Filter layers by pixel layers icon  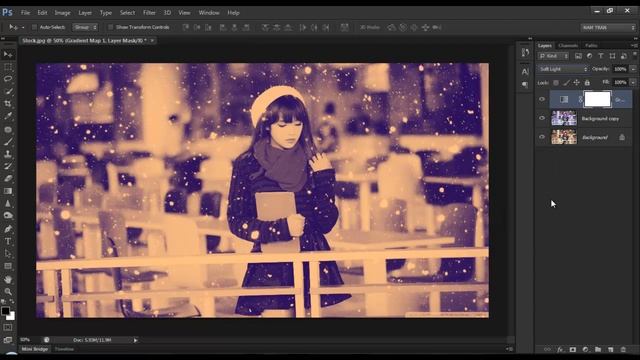(x=578, y=56)
